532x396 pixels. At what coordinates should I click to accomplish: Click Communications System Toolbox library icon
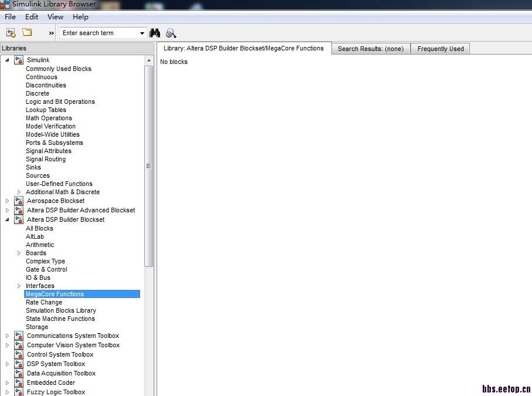19,336
